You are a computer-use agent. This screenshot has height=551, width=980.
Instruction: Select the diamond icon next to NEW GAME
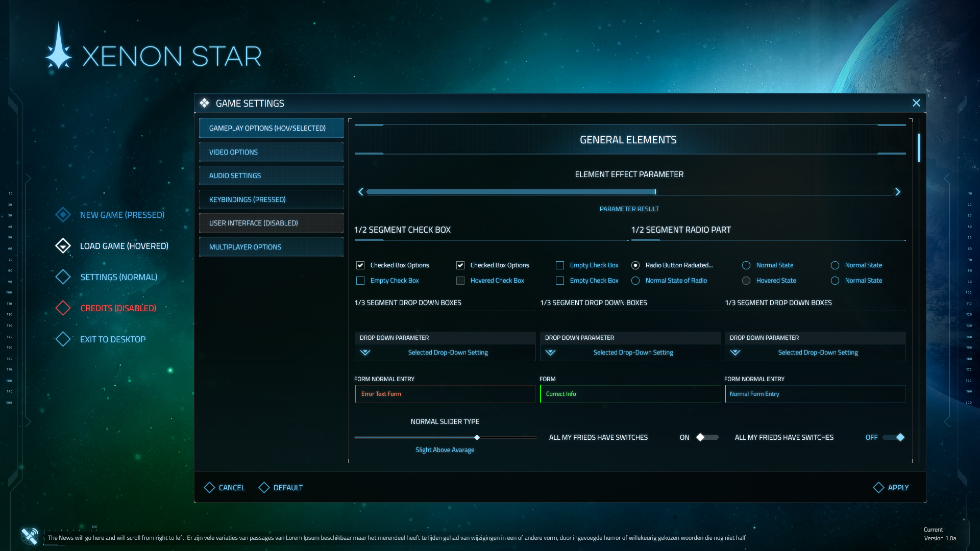[x=63, y=214]
